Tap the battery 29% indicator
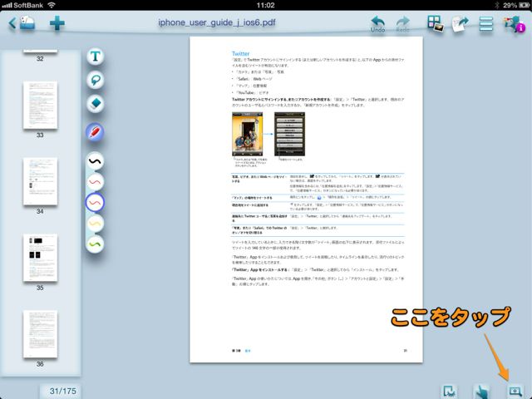 click(x=515, y=5)
